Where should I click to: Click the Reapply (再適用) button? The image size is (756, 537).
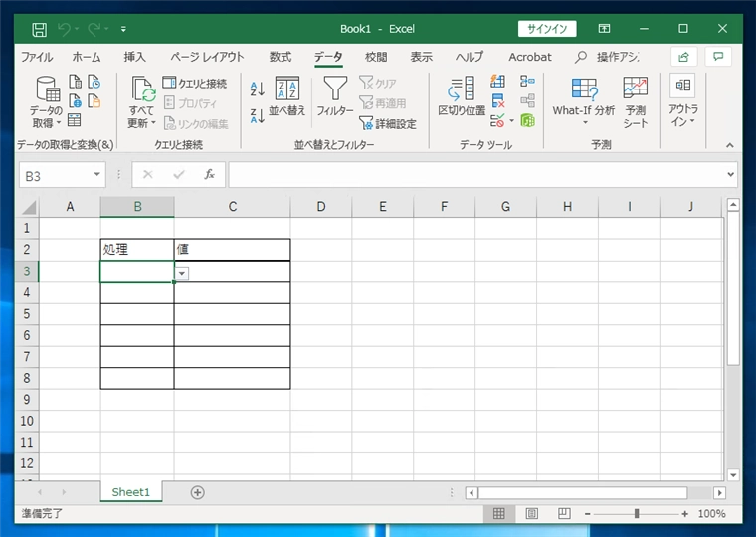(x=383, y=103)
